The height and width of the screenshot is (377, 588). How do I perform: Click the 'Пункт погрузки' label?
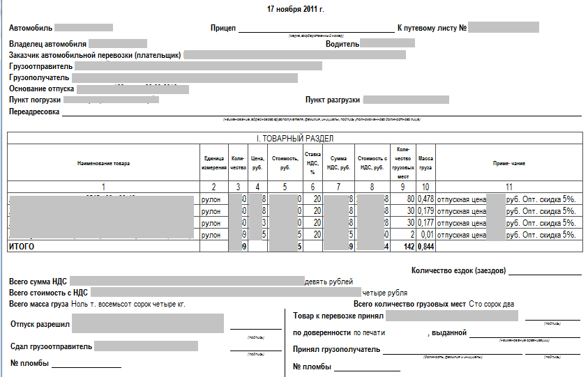(35, 100)
